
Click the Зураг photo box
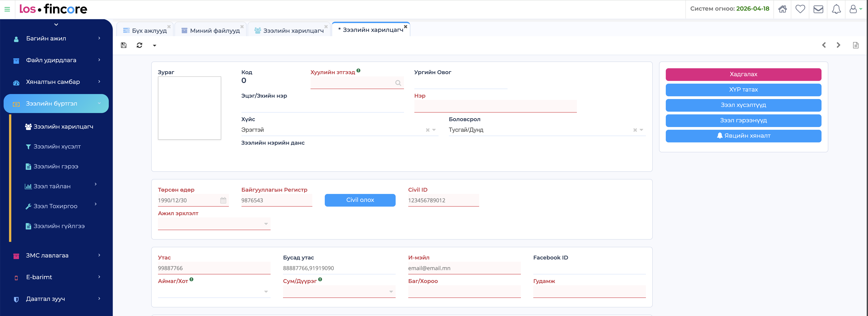pyautogui.click(x=189, y=108)
